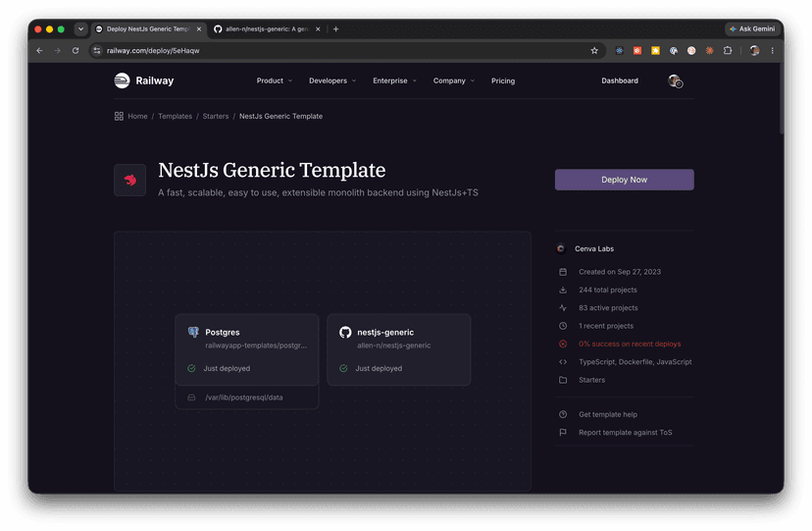Click the NestJs template logo icon
The image size is (812, 531).
[x=130, y=180]
